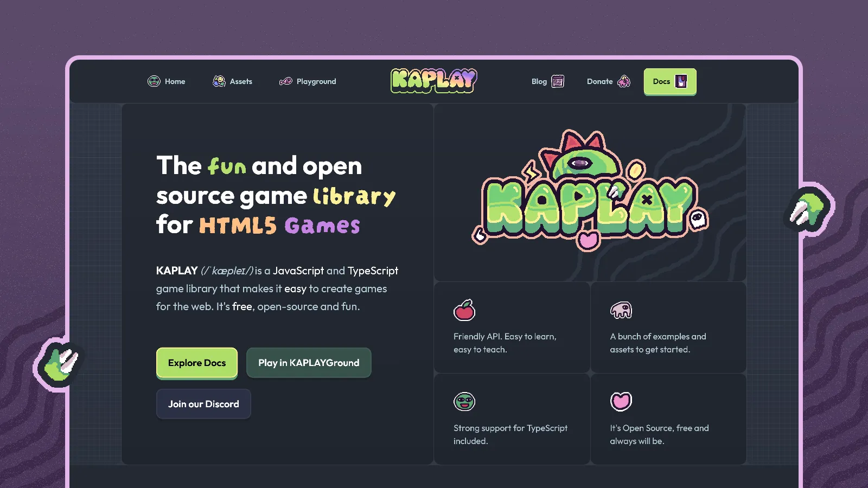Viewport: 868px width, 488px height.
Task: Click the pink heart icon on the Open Source card
Action: 622,401
